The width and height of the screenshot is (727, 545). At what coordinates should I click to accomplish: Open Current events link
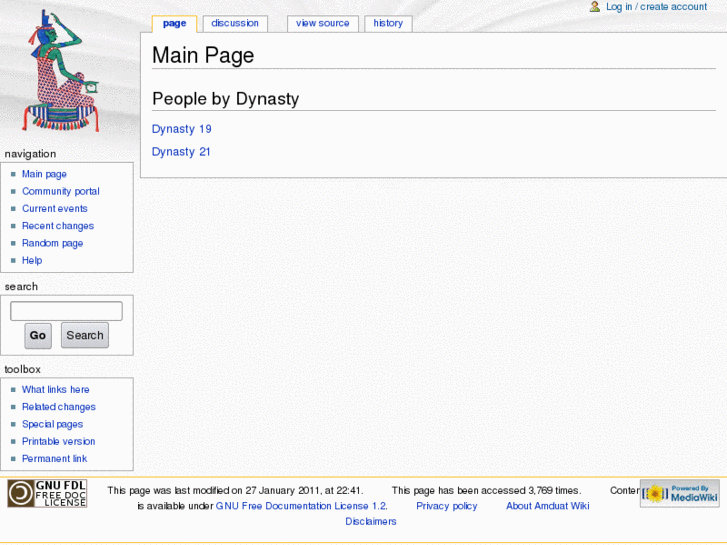click(x=55, y=209)
